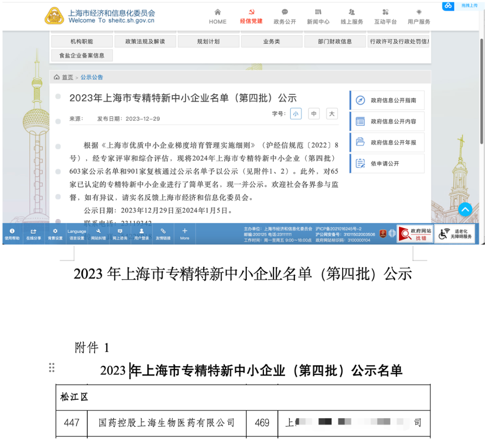502x448 pixels.
Task: Click the committee emblem logo
Action: tap(54, 16)
